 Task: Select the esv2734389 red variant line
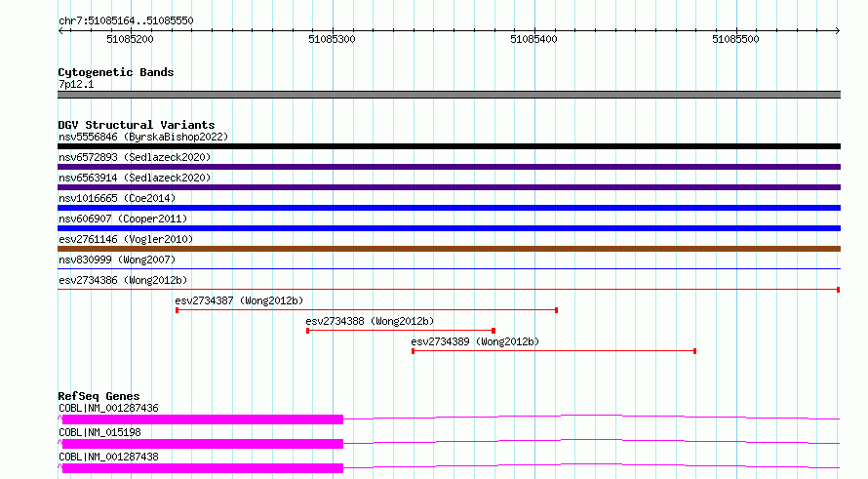click(x=554, y=351)
